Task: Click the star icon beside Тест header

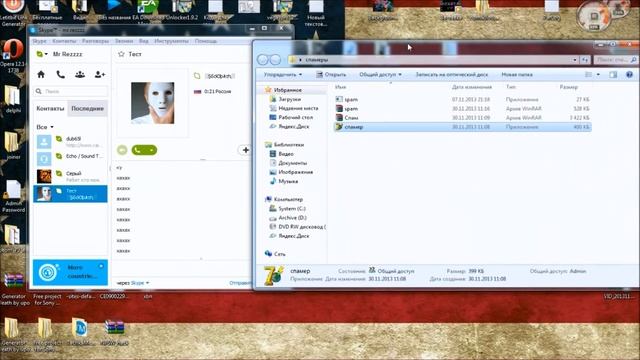Action: [x=121, y=54]
